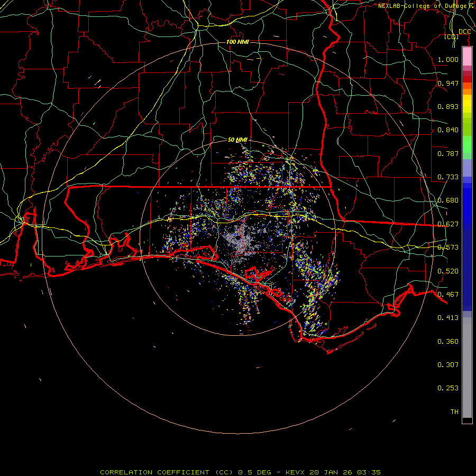This screenshot has width=476, height=476.
Task: Click the 0.893 legend value
Action: [448, 106]
